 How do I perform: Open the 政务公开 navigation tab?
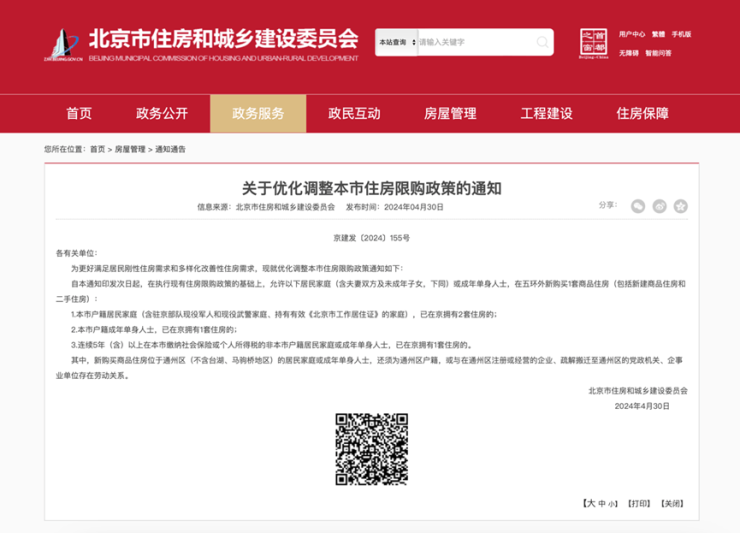point(162,113)
